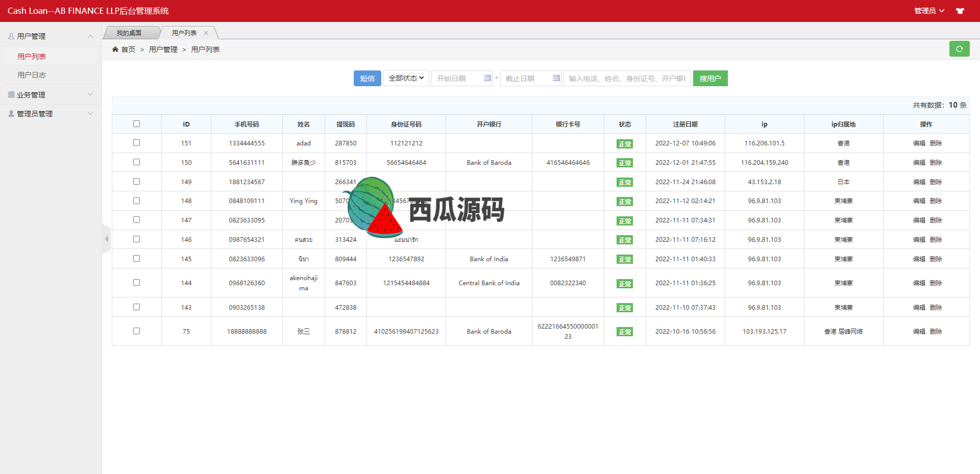Click 删除 for user ID 75
This screenshot has height=474, width=980.
click(x=936, y=332)
